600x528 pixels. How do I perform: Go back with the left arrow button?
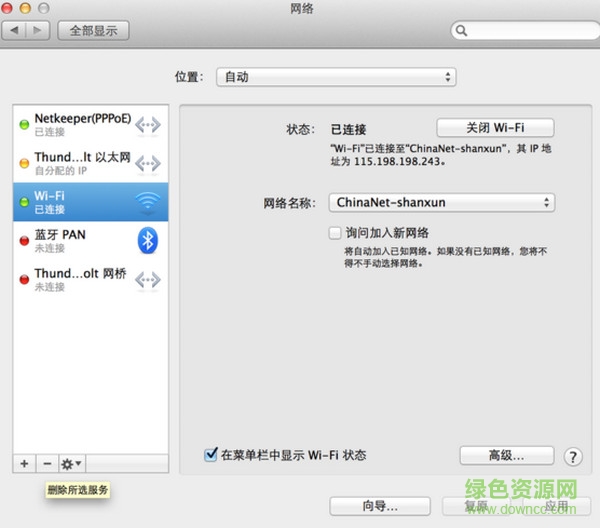point(14,30)
